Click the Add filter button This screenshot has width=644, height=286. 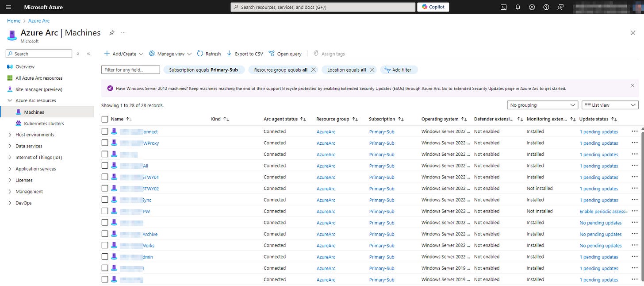(x=398, y=70)
